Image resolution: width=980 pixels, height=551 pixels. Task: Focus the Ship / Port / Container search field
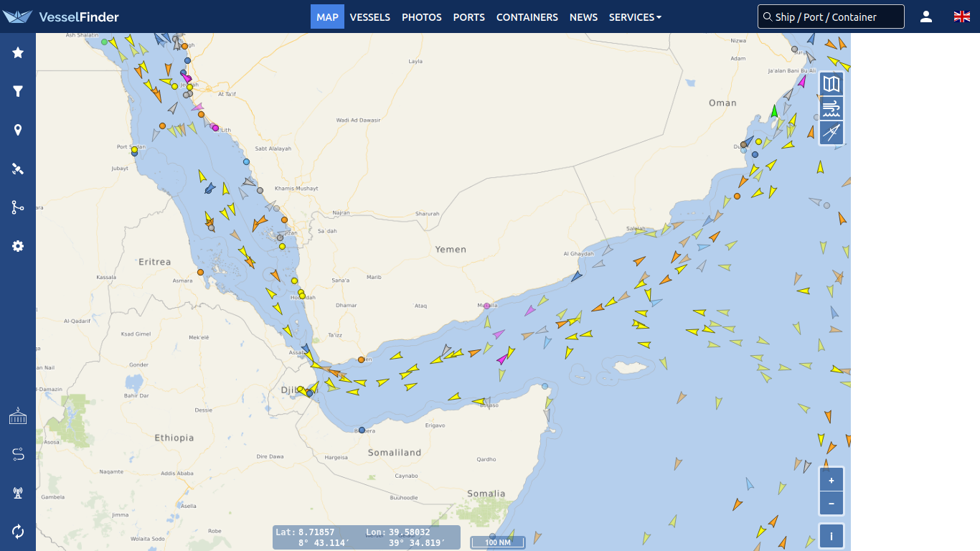point(831,17)
